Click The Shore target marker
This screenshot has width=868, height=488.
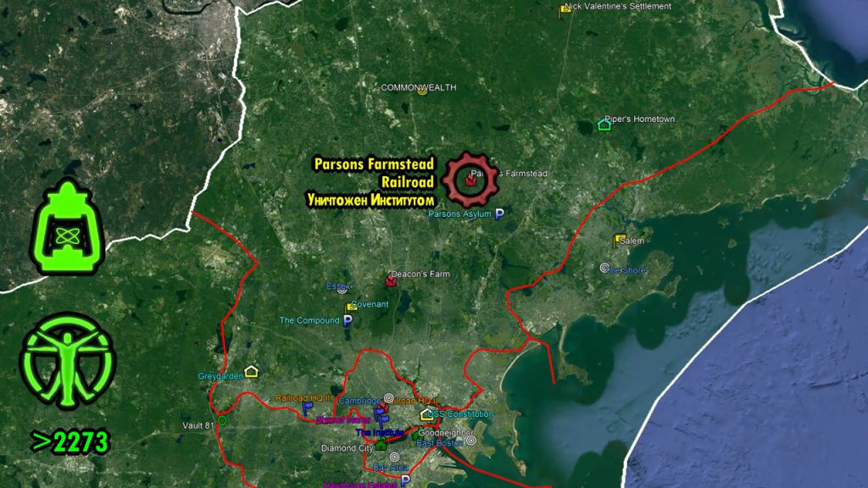click(x=605, y=268)
